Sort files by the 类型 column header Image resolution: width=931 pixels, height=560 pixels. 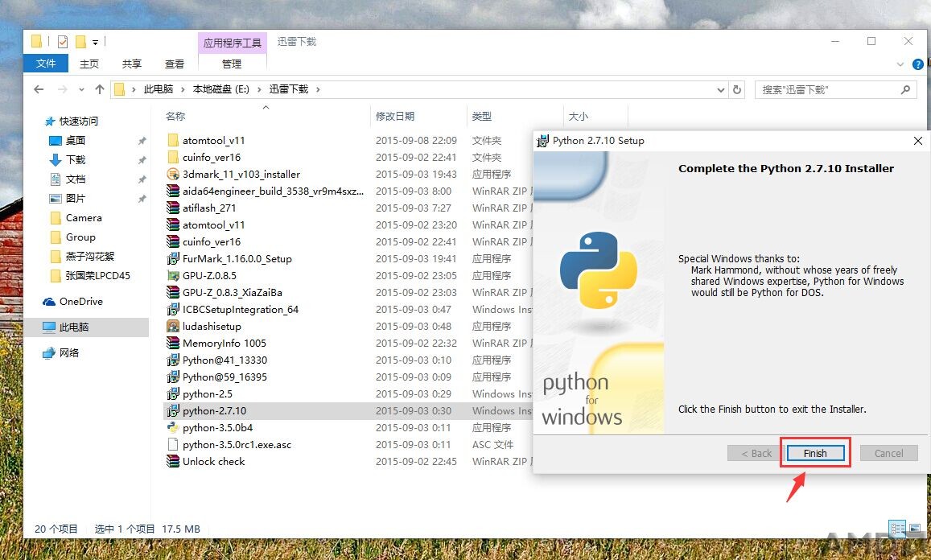point(481,117)
